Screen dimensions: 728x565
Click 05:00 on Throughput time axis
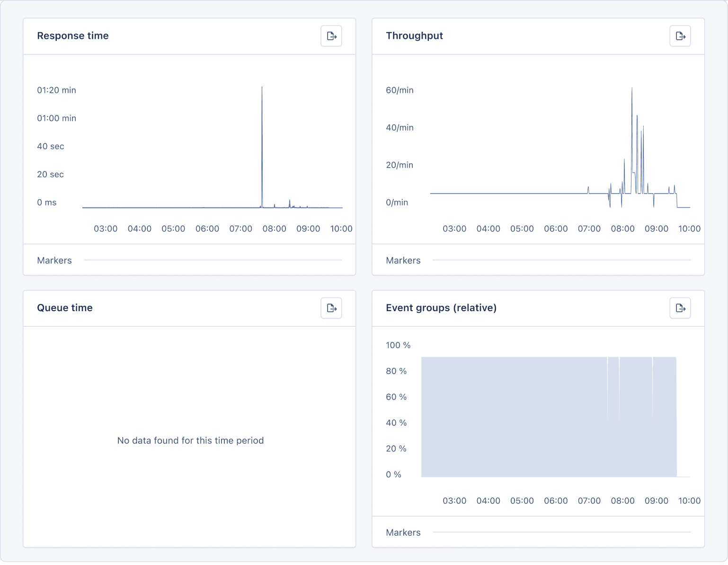tap(522, 229)
